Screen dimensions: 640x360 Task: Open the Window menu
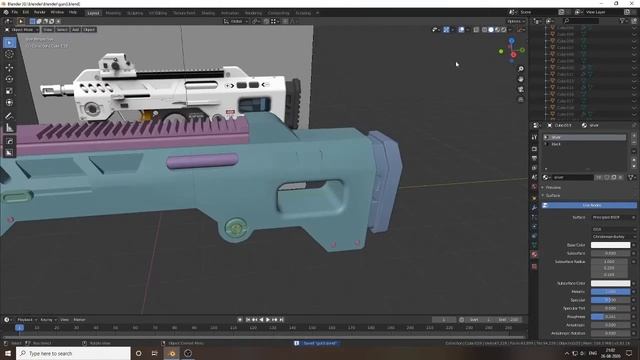pos(57,13)
